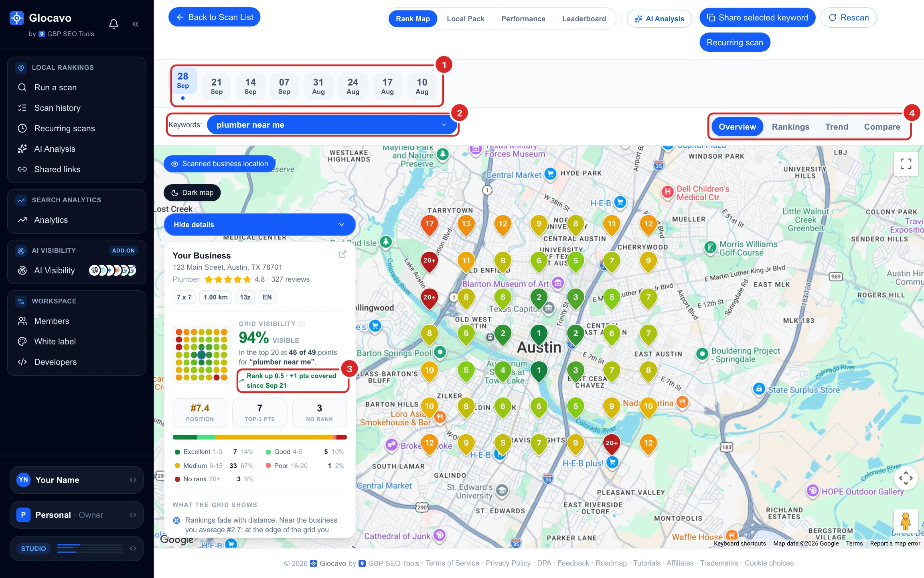
Task: Click the Glocavo logo icon
Action: point(17,18)
